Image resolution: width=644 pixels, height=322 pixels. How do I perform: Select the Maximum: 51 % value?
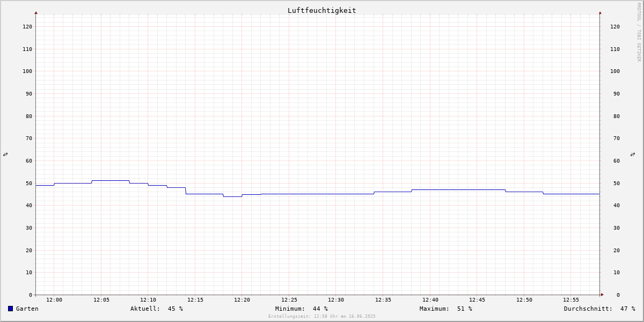446,309
